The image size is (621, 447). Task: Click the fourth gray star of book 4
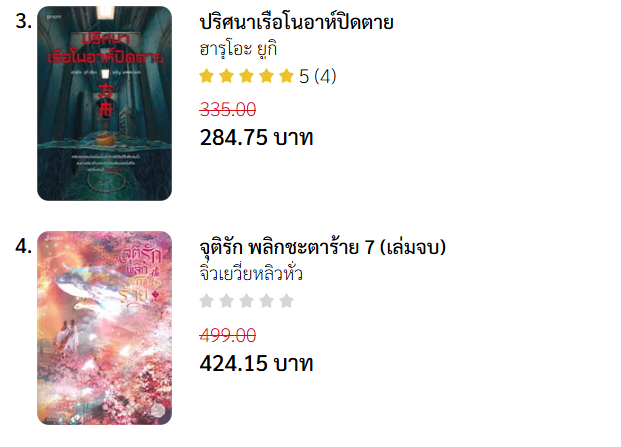pos(266,301)
